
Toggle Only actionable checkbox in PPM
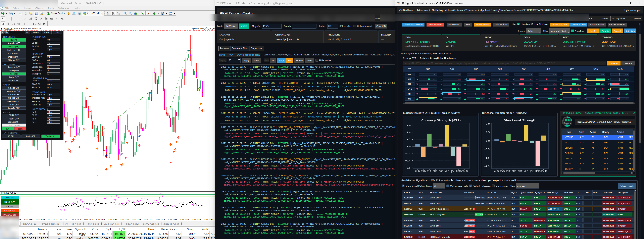pos(355,26)
